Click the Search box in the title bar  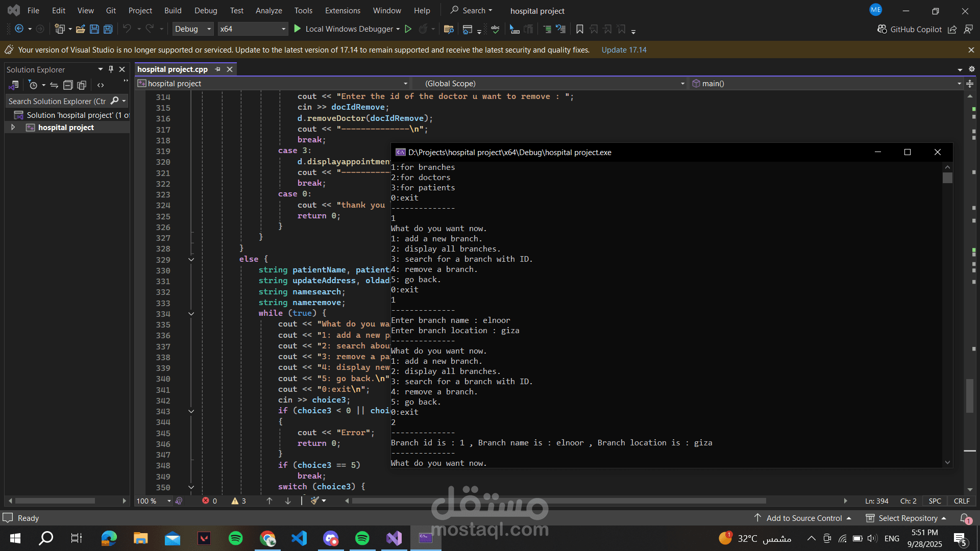pos(472,11)
